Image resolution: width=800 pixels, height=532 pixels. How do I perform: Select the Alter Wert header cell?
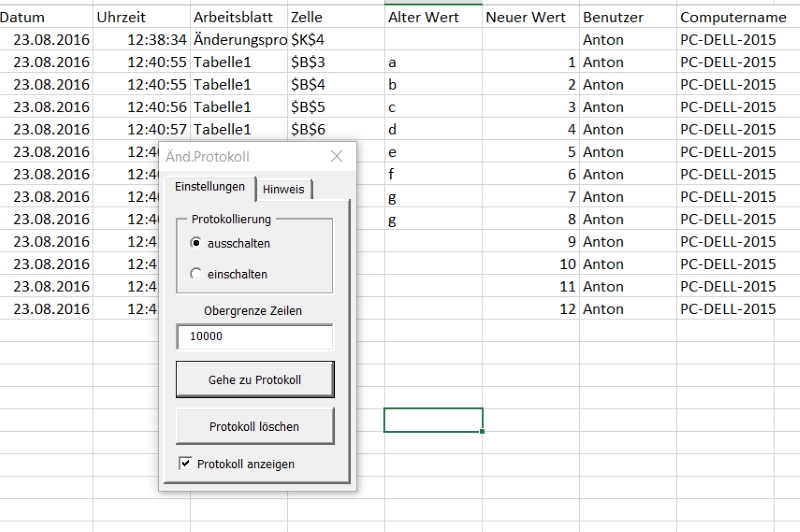click(x=432, y=17)
